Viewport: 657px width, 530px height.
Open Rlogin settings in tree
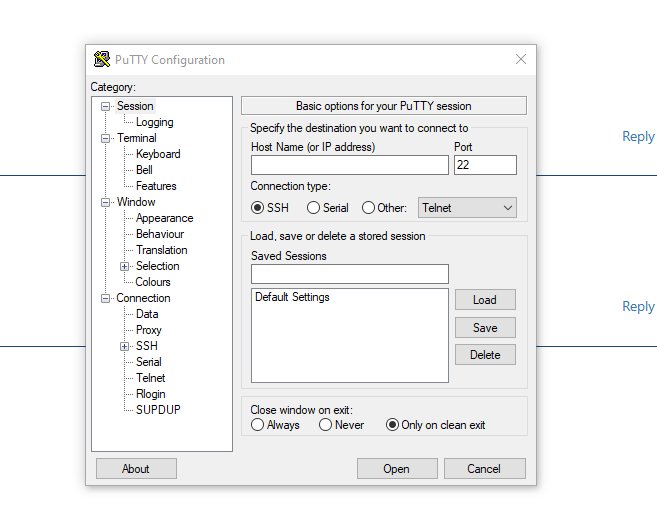point(151,394)
